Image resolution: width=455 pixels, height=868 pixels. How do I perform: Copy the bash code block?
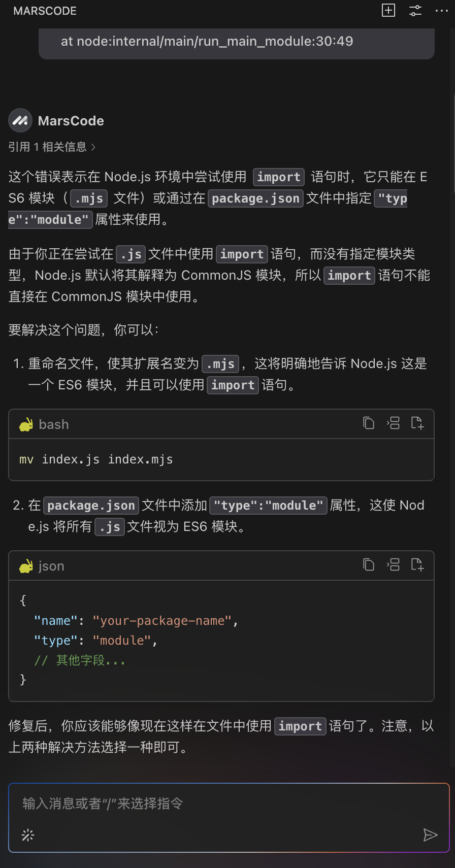coord(369,423)
